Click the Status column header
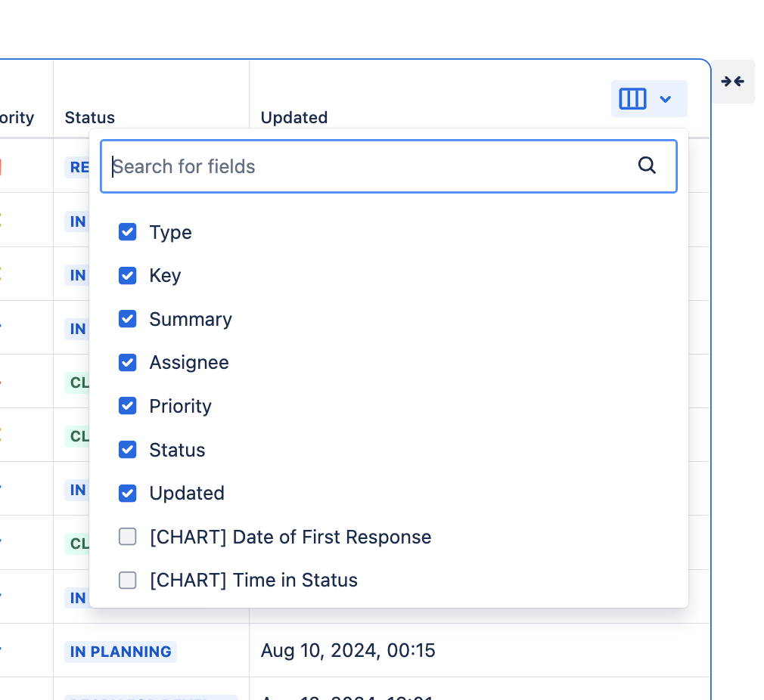 pyautogui.click(x=89, y=117)
